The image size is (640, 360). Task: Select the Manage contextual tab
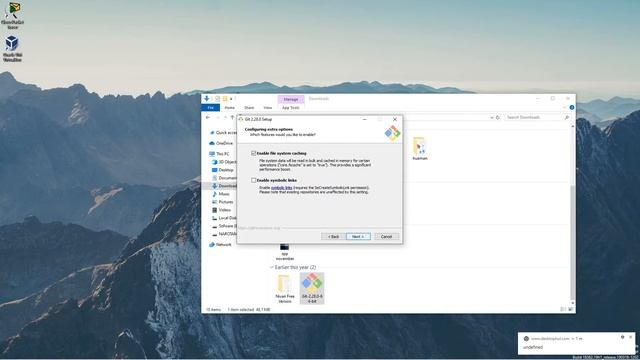coord(291,99)
